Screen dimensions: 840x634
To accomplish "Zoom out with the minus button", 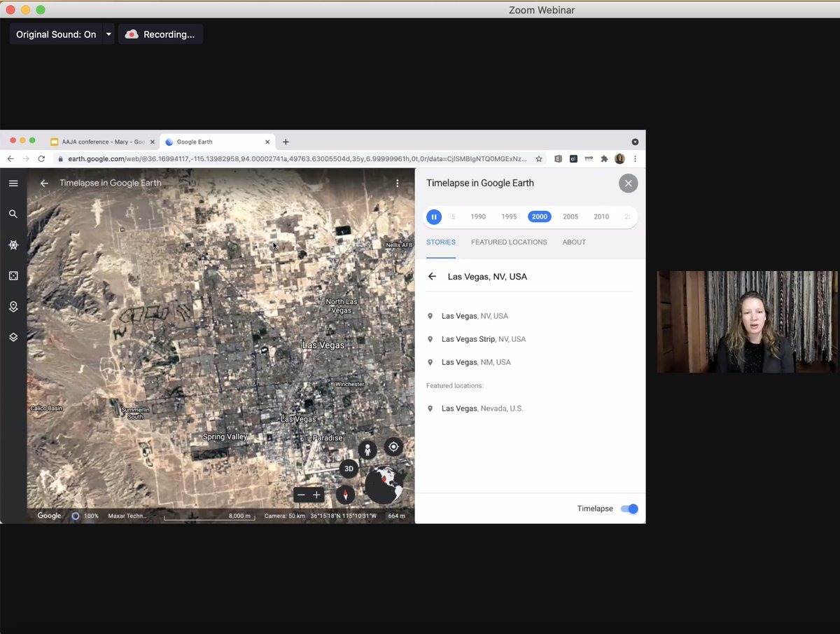I will tap(301, 495).
